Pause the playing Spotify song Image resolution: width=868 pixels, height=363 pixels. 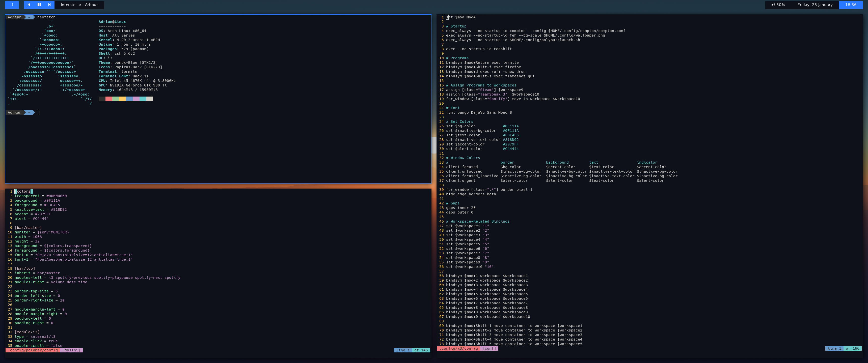tap(39, 5)
